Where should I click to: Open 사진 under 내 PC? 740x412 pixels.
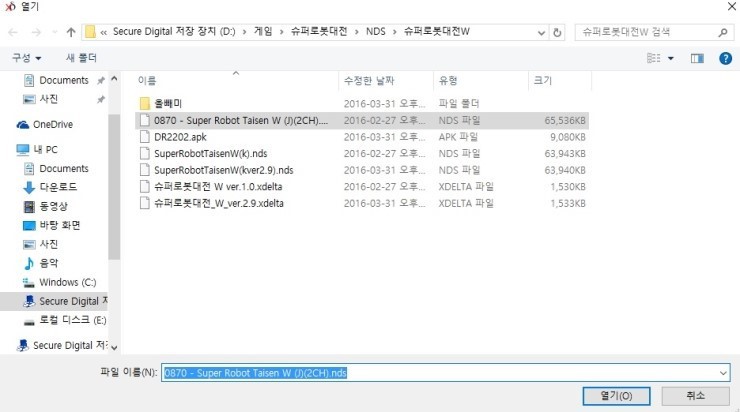(x=48, y=244)
